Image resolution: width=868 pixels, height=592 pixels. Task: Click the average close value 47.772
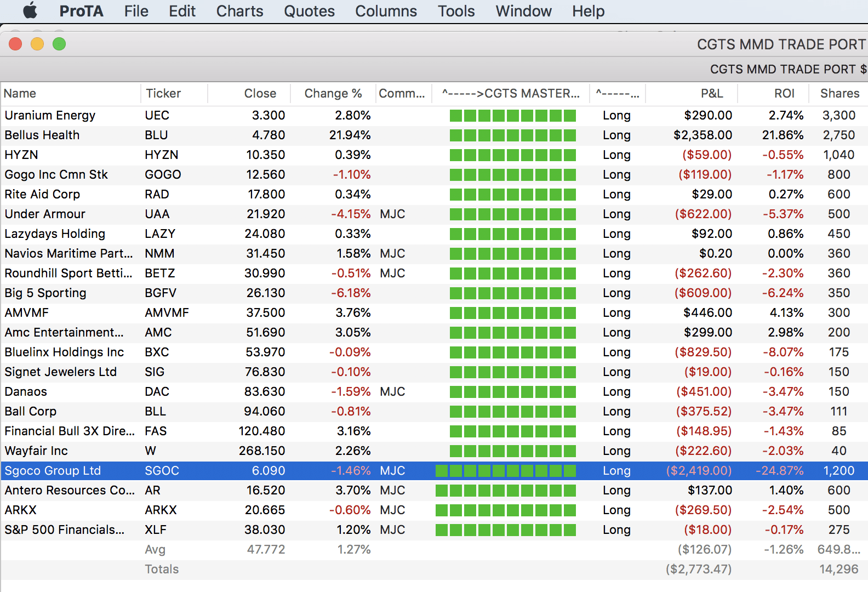(x=266, y=549)
